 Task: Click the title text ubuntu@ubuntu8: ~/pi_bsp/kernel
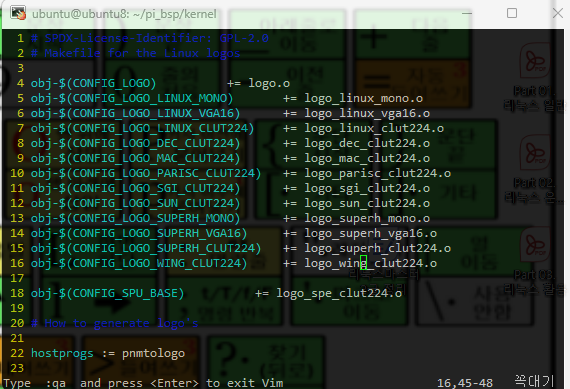[x=124, y=14]
